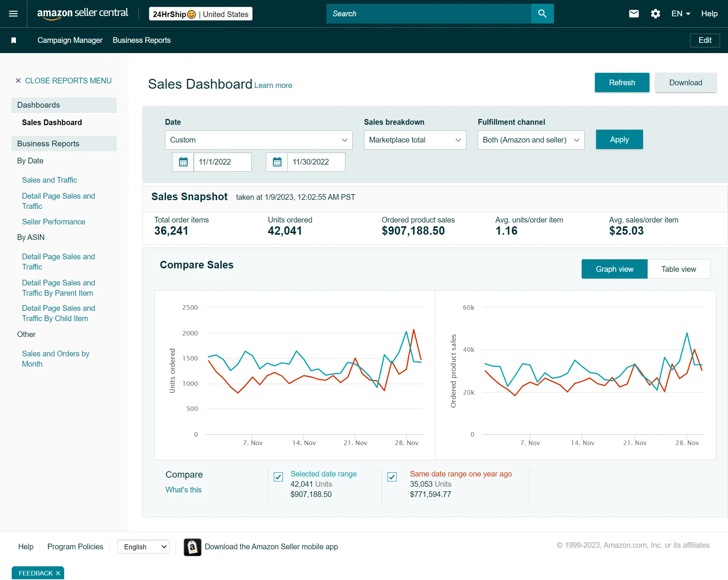Click the Edit button in nav bar

point(705,40)
